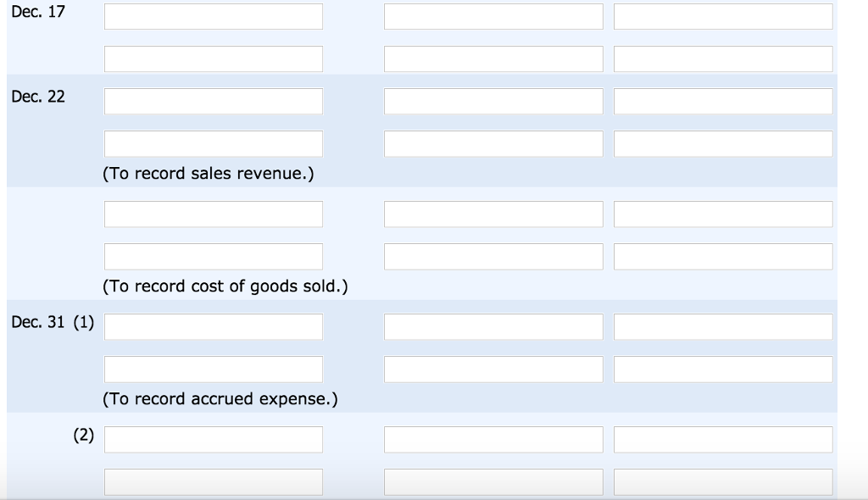Click the credit field in the cost of goods sold entry
The height and width of the screenshot is (500, 868).
tap(722, 213)
